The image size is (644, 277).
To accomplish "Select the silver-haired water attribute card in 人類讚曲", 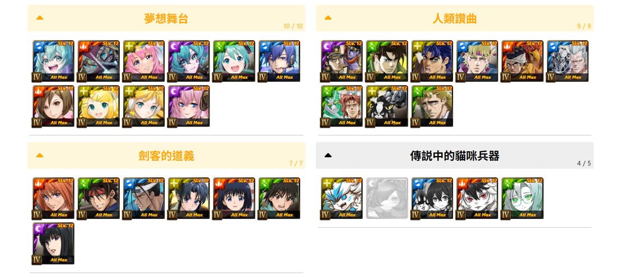I will click(x=568, y=61).
